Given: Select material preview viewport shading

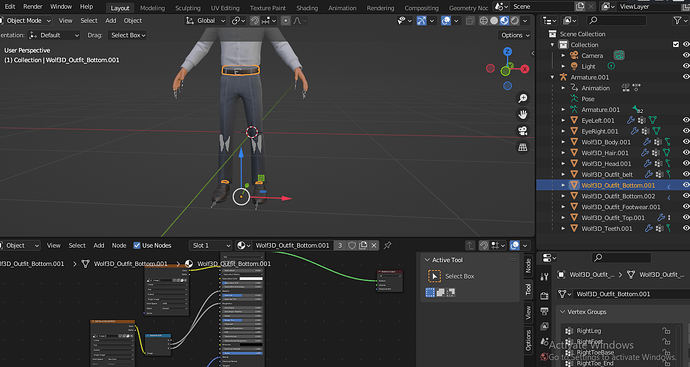Looking at the screenshot, I should click(x=504, y=21).
